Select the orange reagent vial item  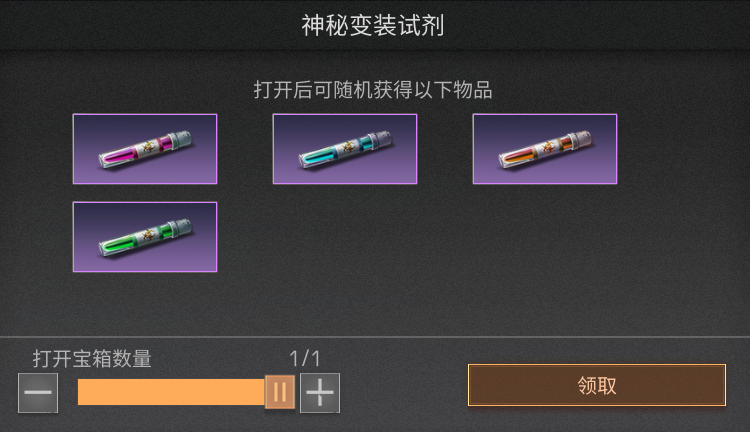coord(545,149)
